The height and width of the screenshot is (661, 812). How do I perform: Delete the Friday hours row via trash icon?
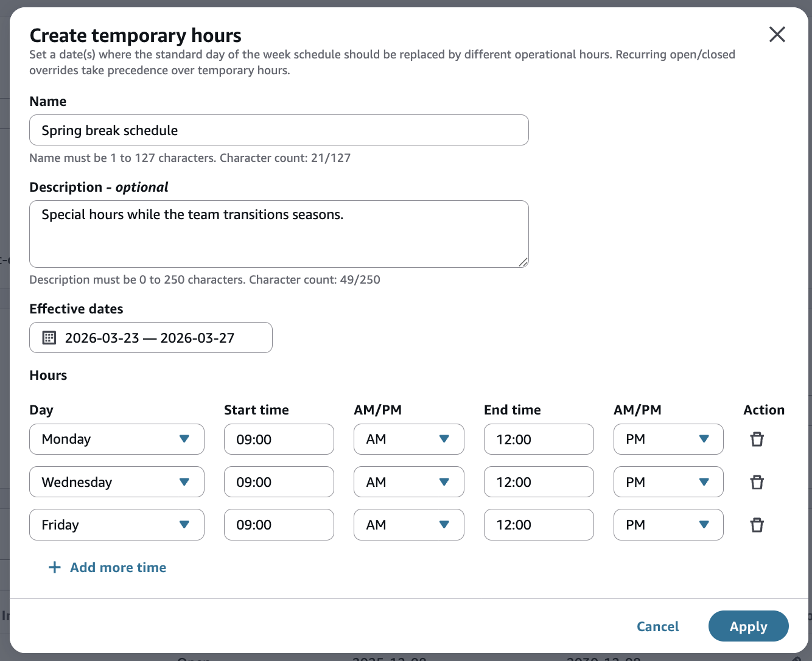pos(757,524)
